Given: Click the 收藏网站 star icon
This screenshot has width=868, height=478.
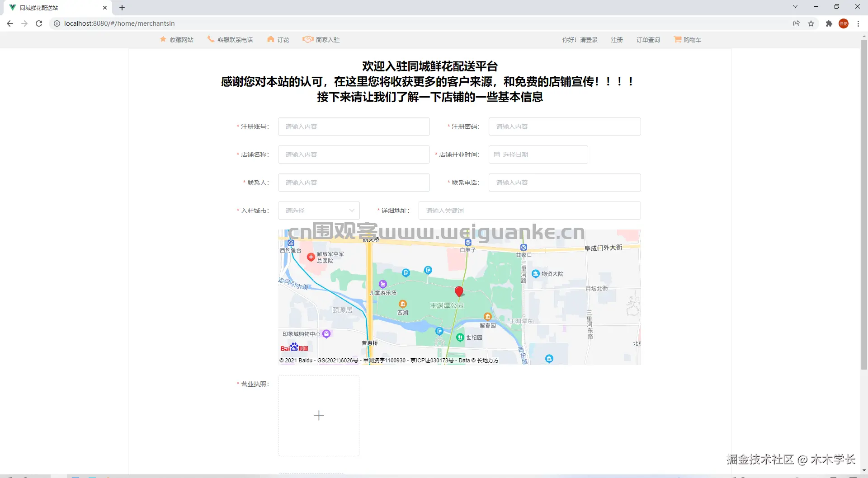Looking at the screenshot, I should click(x=163, y=39).
